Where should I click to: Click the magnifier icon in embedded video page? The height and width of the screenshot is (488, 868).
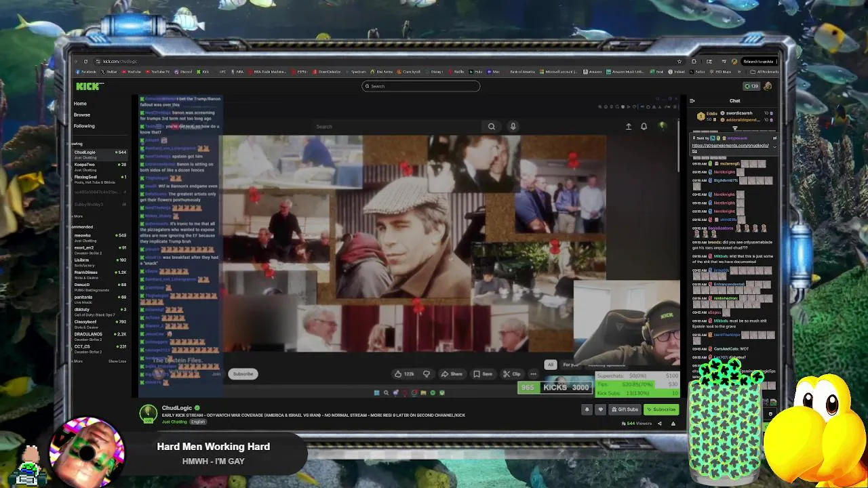[492, 126]
